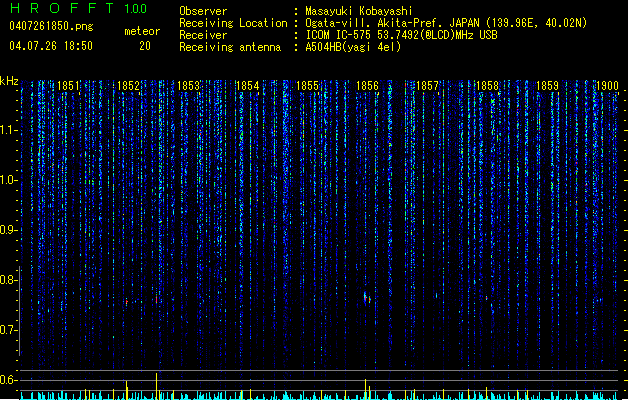The height and width of the screenshot is (400, 629).
Task: Click the 1857 time marker
Action: (x=427, y=86)
